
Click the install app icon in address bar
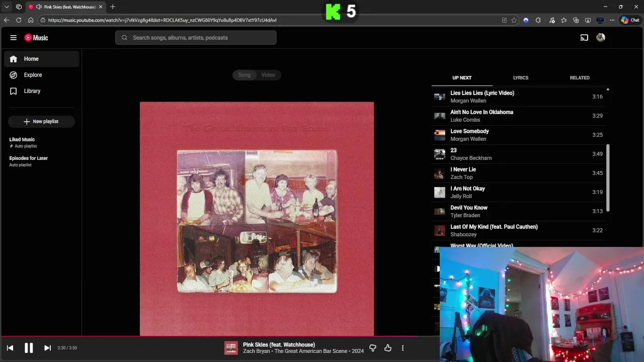(504, 20)
